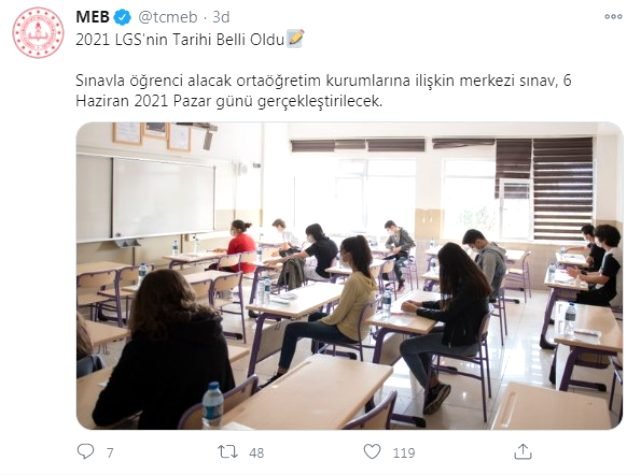Open the three-dot more options menu
Image resolution: width=640 pixels, height=475 pixels.
613,17
